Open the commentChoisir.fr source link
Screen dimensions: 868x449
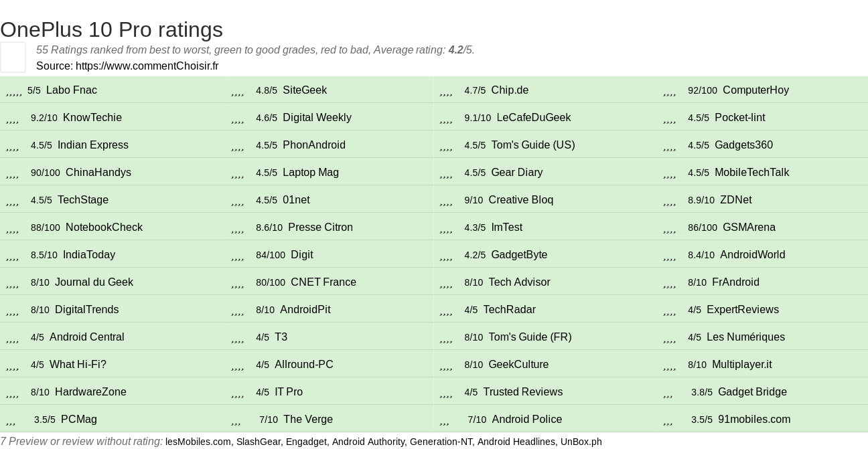(147, 66)
